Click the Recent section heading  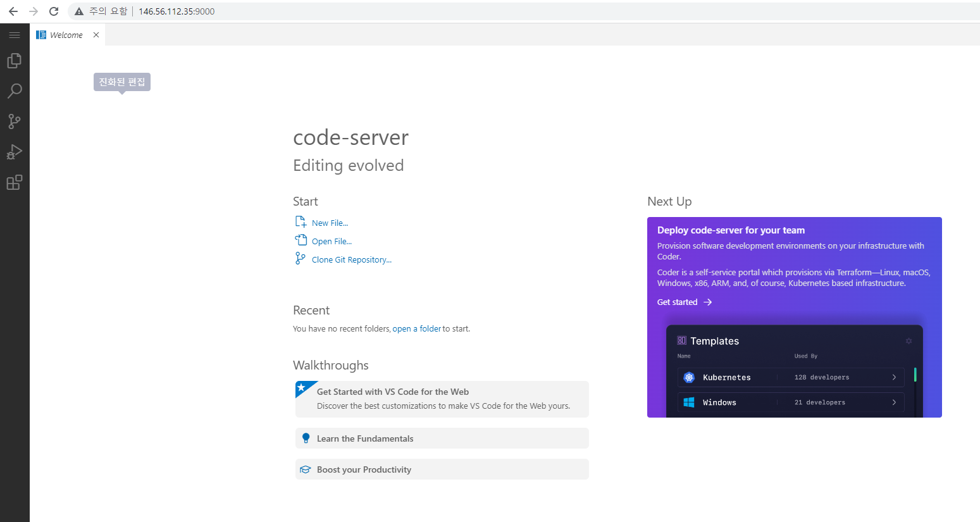(x=311, y=310)
